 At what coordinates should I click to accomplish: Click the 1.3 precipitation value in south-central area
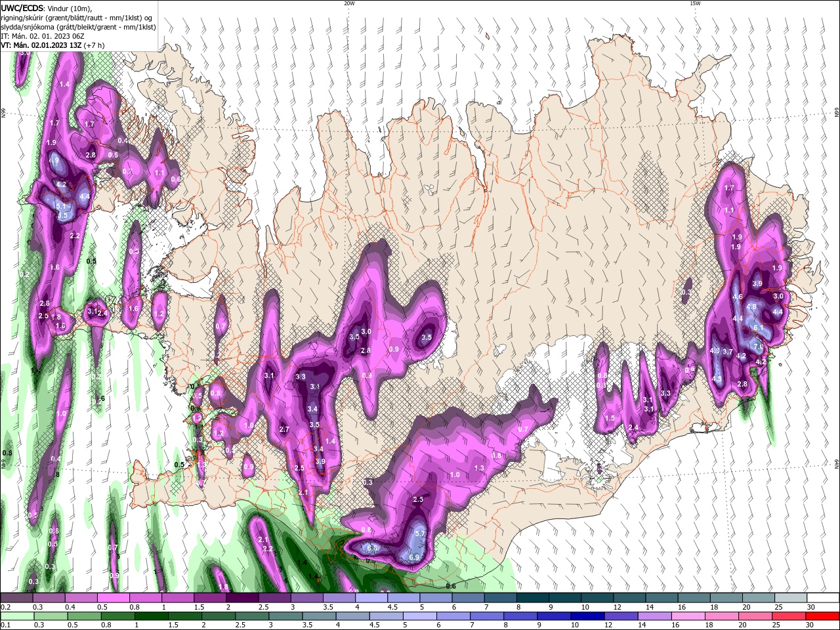pyautogui.click(x=479, y=468)
